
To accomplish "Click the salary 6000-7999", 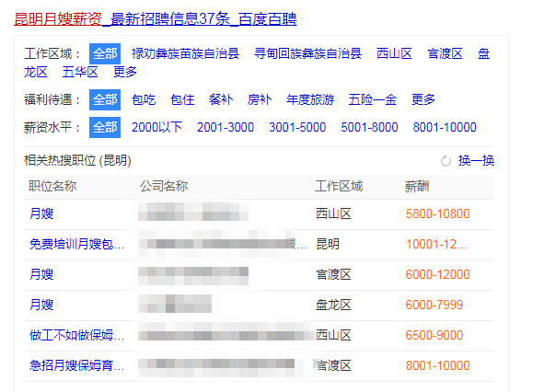I will (x=434, y=305).
